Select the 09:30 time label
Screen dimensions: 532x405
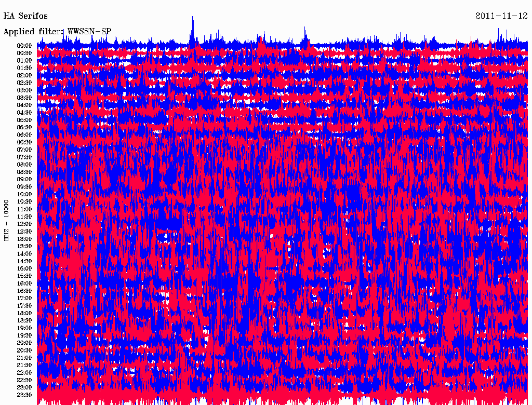[24, 187]
